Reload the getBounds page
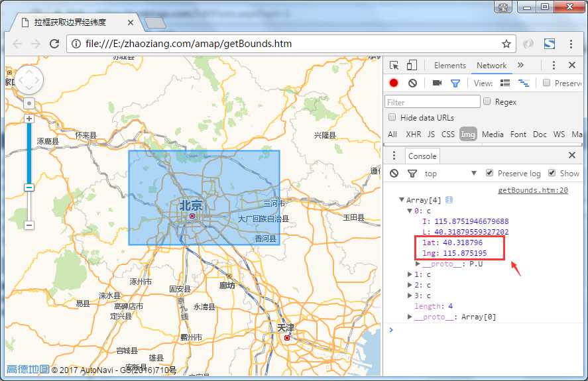Image resolution: width=588 pixels, height=381 pixels. [54, 44]
